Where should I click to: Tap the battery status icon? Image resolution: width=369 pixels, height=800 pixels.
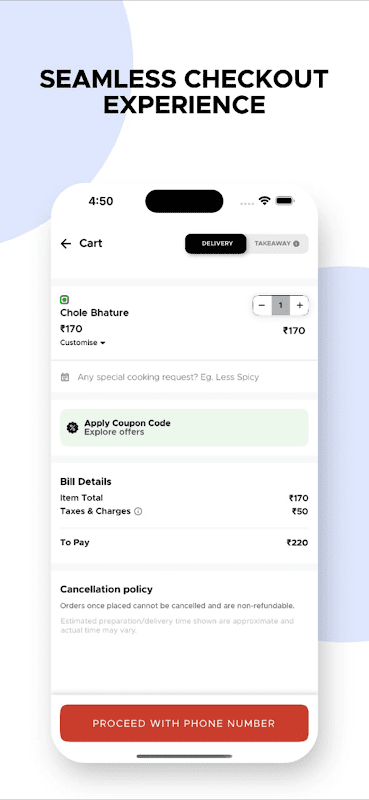point(285,201)
